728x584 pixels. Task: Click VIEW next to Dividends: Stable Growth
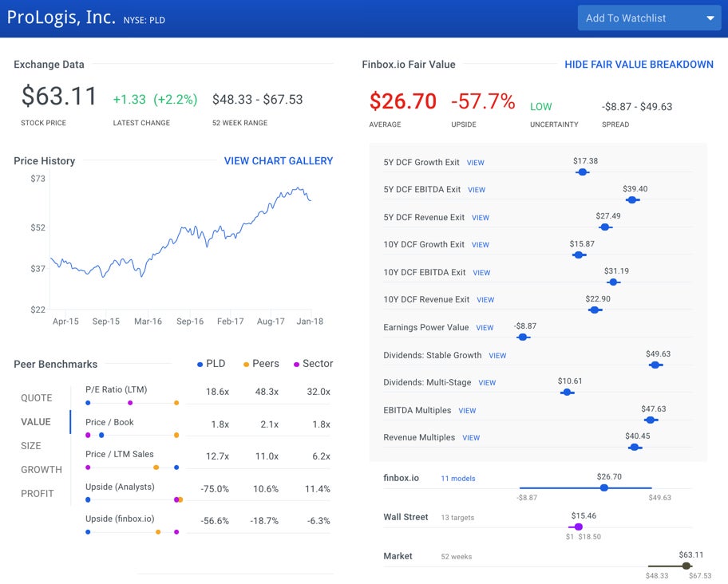(x=497, y=356)
